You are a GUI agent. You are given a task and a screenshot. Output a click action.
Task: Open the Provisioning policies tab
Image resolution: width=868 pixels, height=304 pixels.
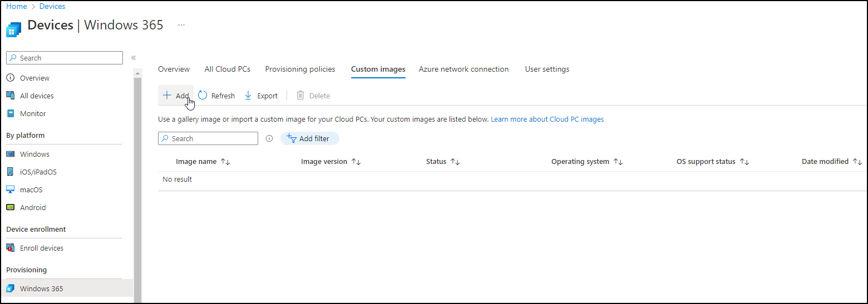click(x=300, y=69)
